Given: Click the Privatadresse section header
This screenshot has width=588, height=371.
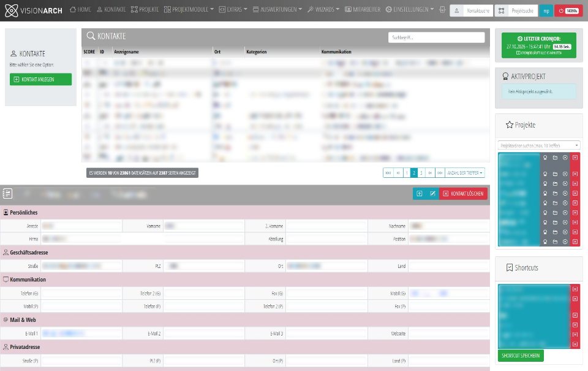Looking at the screenshot, I should pyautogui.click(x=245, y=347).
